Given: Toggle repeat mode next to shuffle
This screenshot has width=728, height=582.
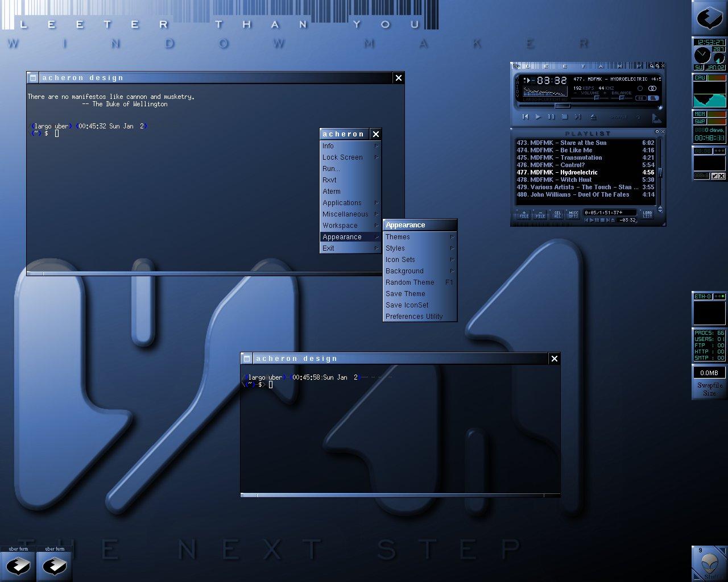Looking at the screenshot, I should coord(638,117).
